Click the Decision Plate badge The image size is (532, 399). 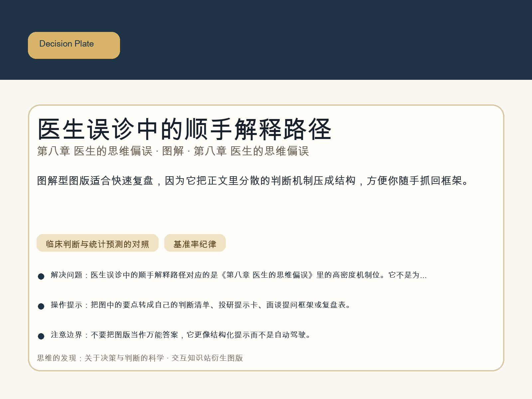pos(74,45)
